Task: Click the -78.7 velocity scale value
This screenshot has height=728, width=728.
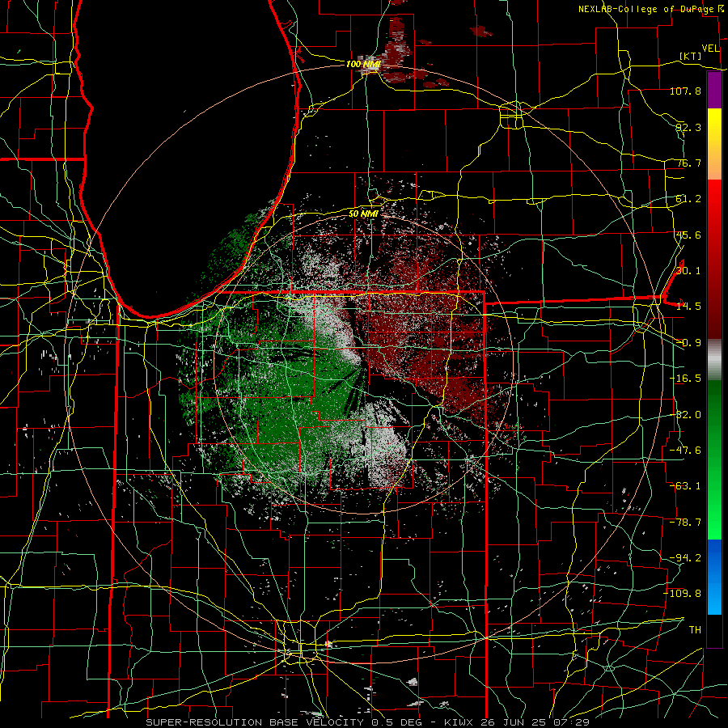Action: (x=685, y=523)
